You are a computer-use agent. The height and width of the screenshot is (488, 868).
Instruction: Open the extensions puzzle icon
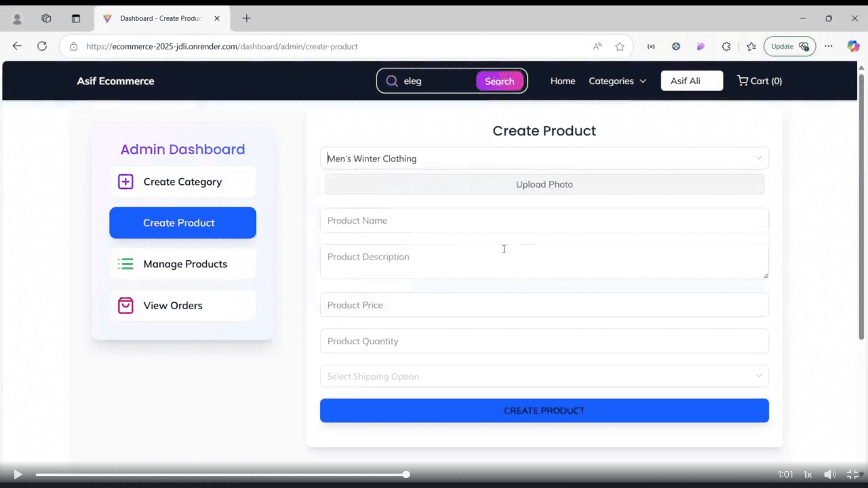726,47
